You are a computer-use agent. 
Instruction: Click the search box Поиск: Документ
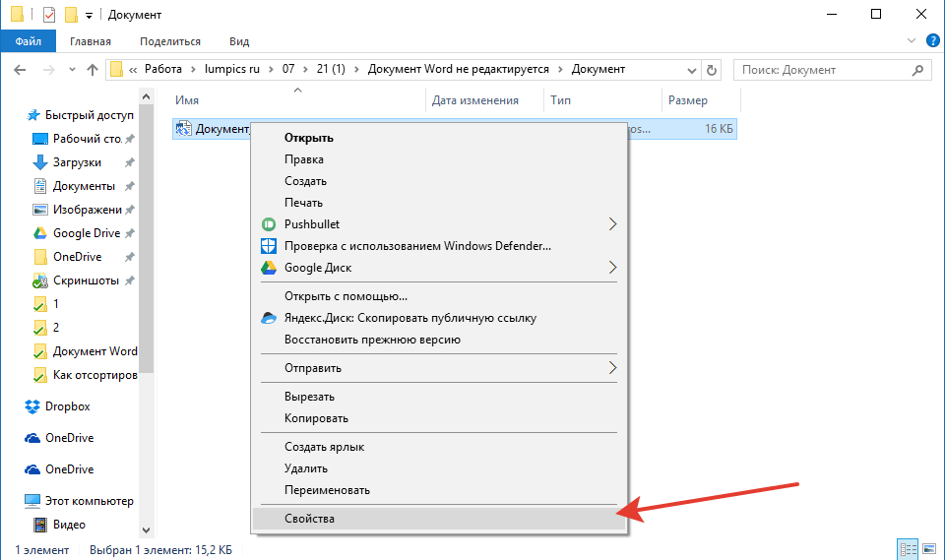[822, 70]
